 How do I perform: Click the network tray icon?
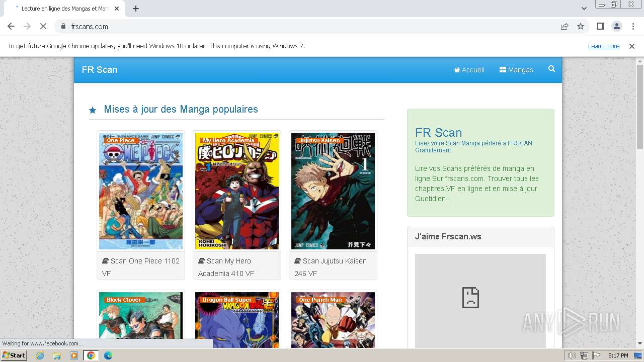(584, 355)
